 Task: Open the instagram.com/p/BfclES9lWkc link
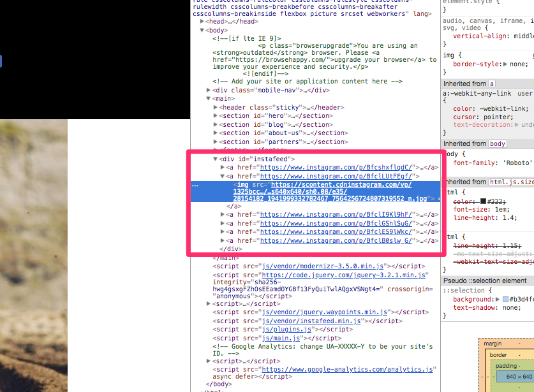pos(336,232)
